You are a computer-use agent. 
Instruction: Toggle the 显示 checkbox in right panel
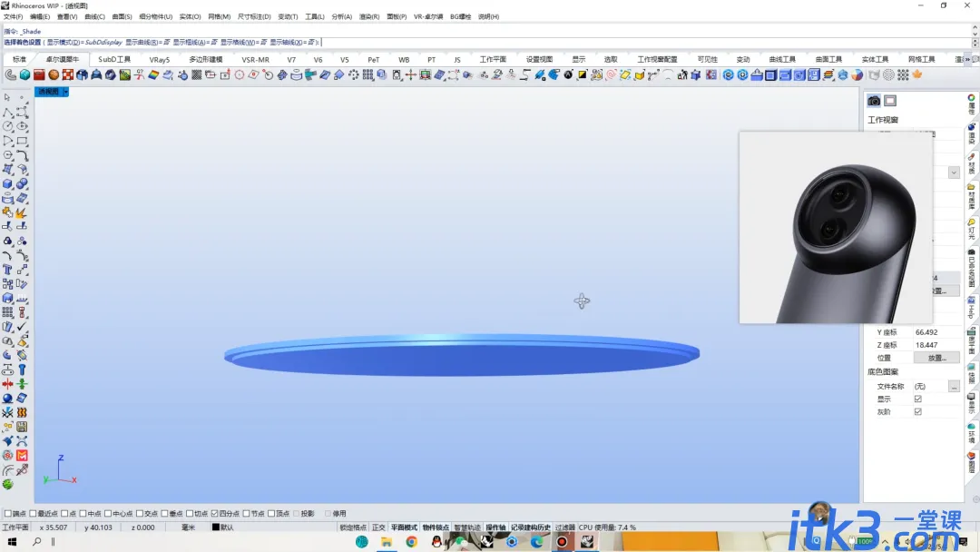[918, 399]
